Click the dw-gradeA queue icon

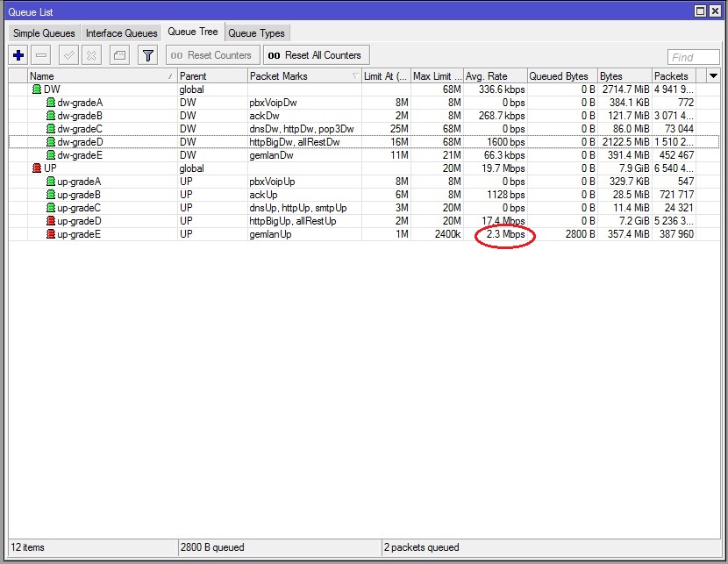click(x=51, y=102)
